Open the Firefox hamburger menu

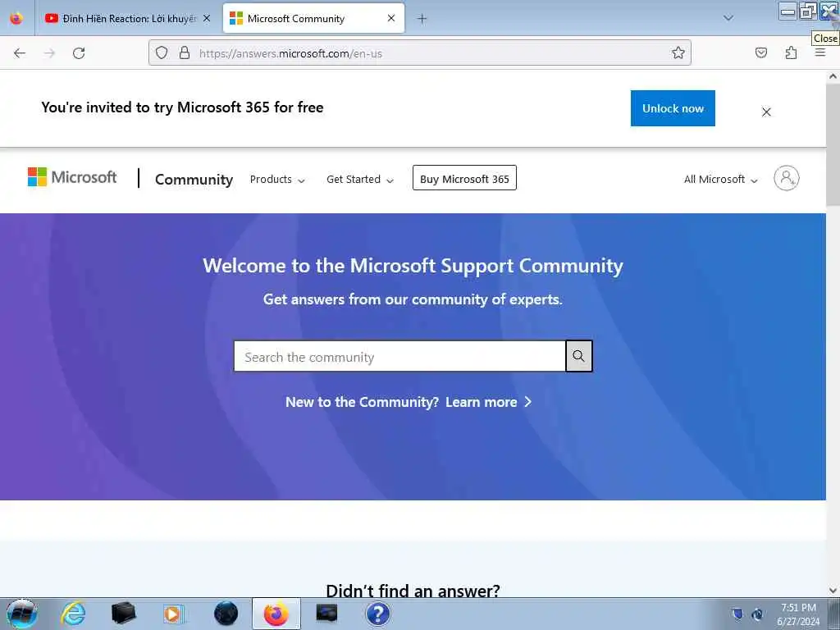click(820, 52)
